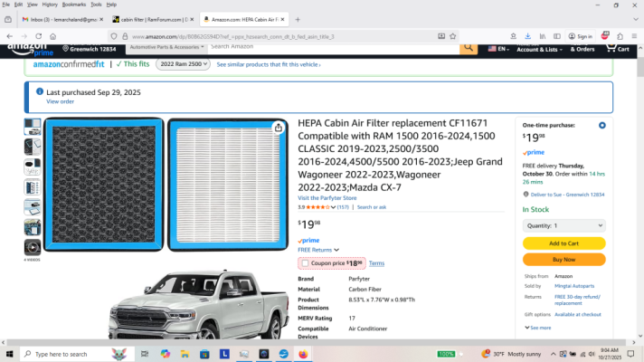Open the History menu

click(x=50, y=5)
